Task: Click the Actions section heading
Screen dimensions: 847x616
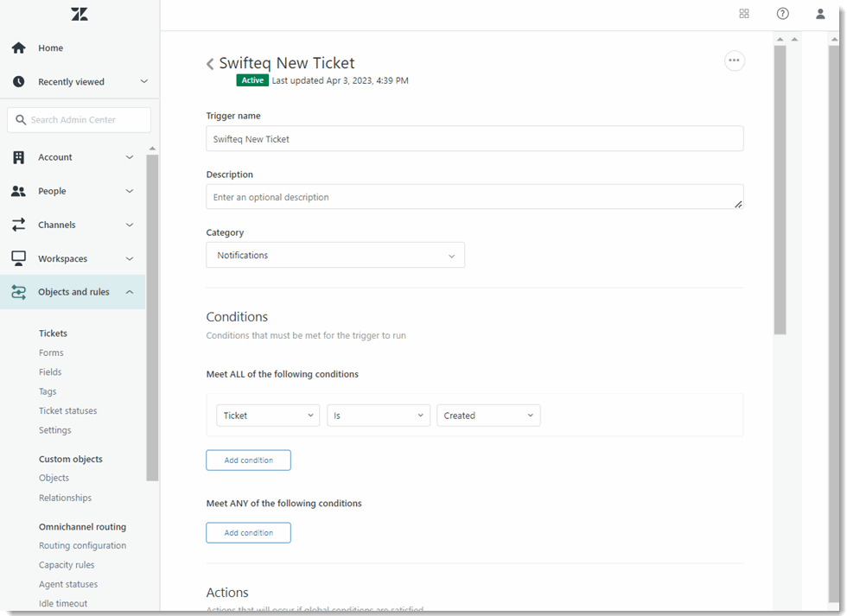Action: click(x=227, y=593)
